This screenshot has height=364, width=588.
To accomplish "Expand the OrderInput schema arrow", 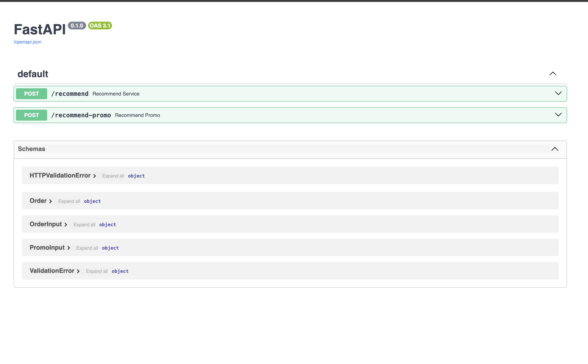I will (66, 225).
